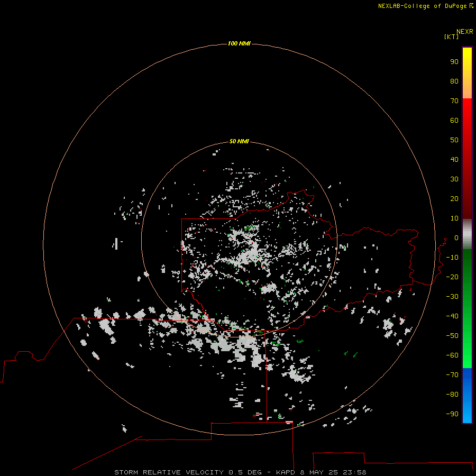Click the green segment of the color bar
476x476 pixels.
(467, 308)
